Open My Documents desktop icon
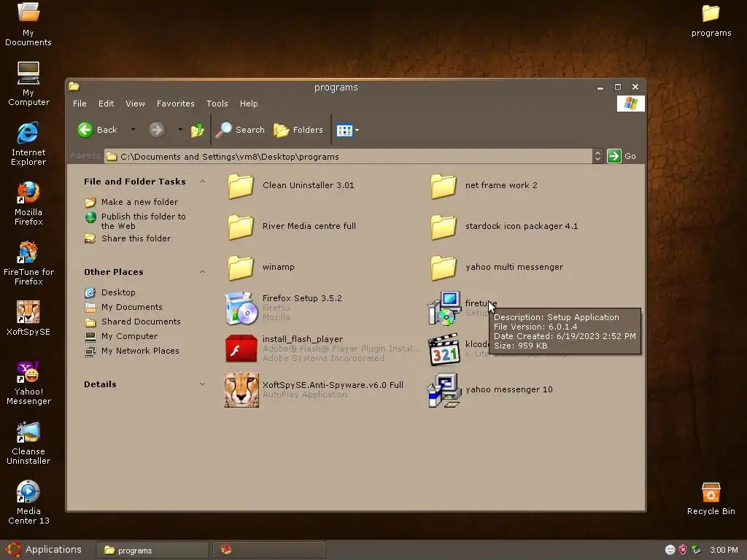The width and height of the screenshot is (747, 560). [28, 24]
